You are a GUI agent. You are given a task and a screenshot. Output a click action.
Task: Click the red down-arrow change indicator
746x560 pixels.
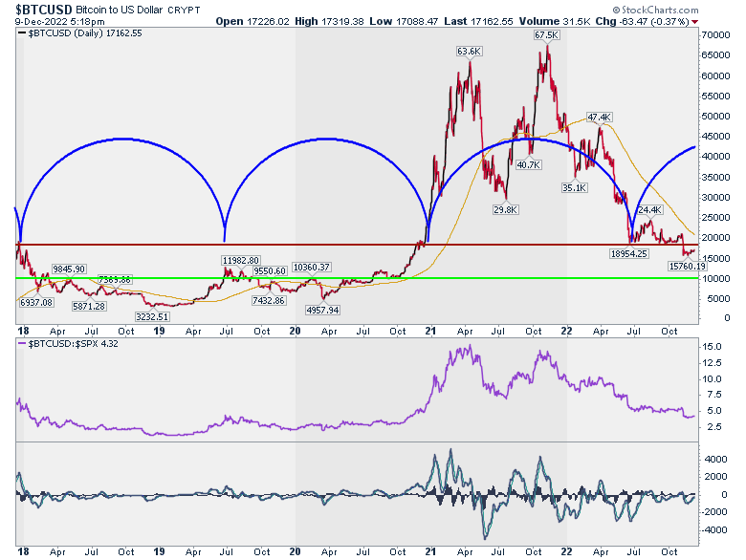(695, 22)
